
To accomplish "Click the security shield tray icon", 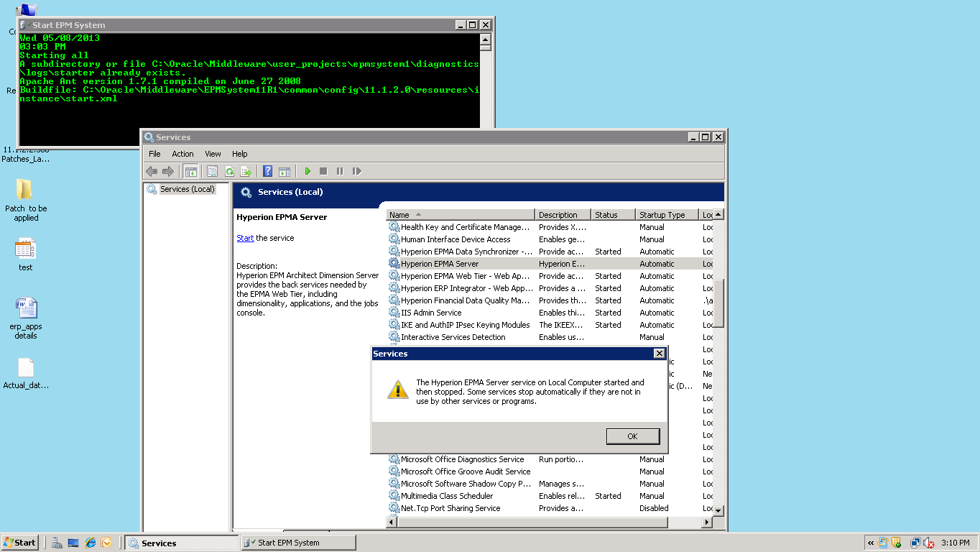I will pos(895,543).
